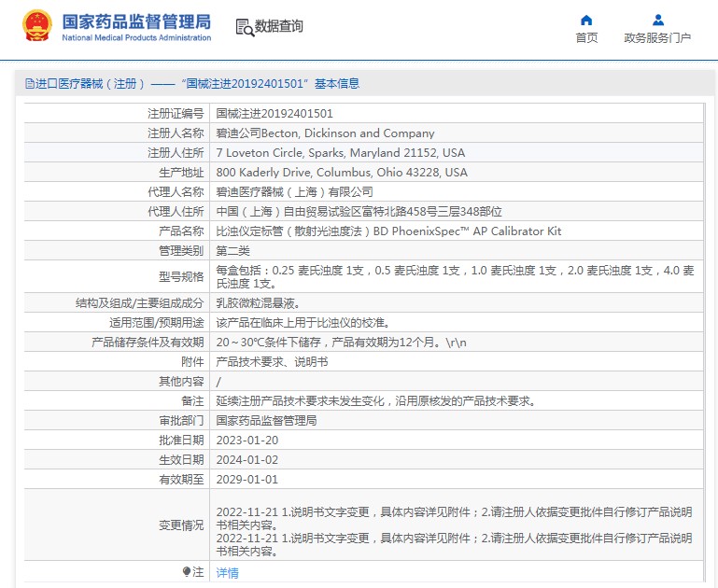Viewport: 718px width, 588px height.
Task: Open the 数据查询 search icon
Action: [245, 27]
